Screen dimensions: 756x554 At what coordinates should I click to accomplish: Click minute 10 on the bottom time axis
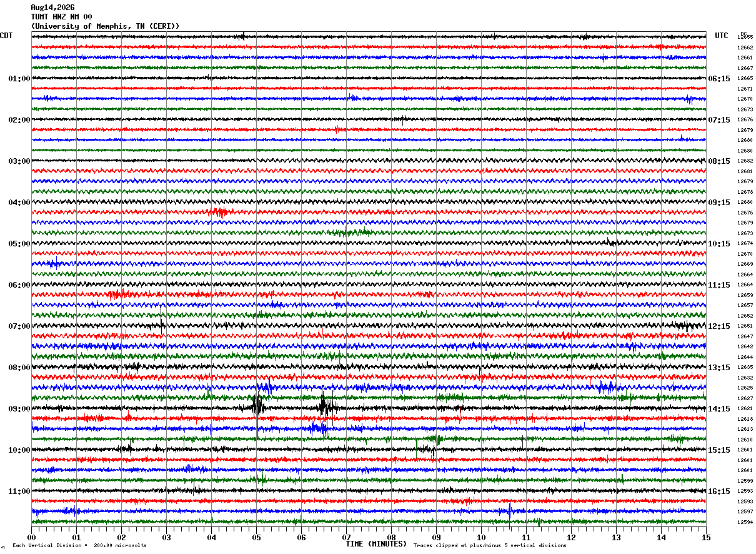(x=481, y=537)
